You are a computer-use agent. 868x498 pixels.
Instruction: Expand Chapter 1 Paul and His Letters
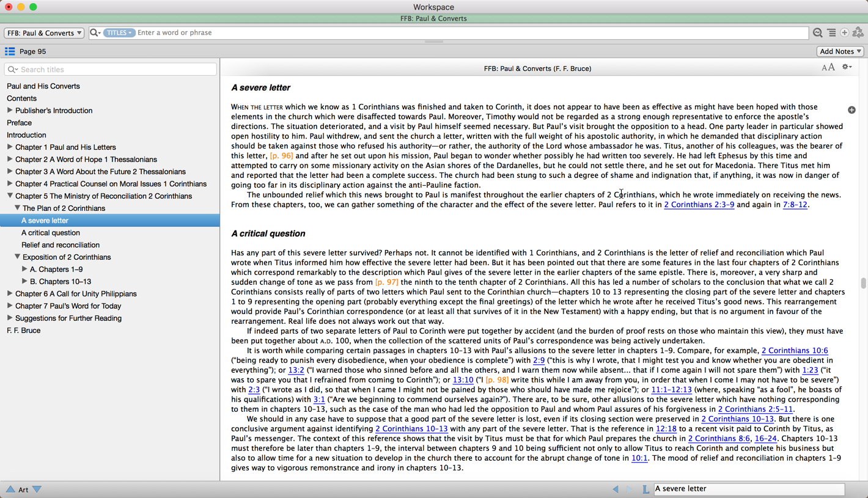10,147
